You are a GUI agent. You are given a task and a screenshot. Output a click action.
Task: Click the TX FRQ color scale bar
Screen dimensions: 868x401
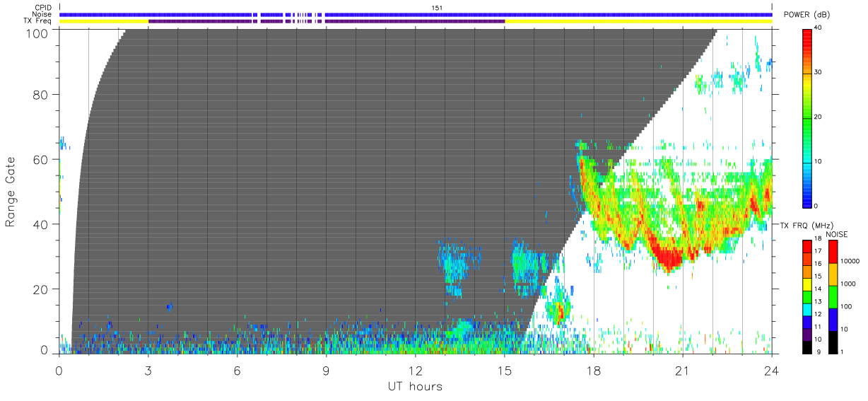point(807,296)
